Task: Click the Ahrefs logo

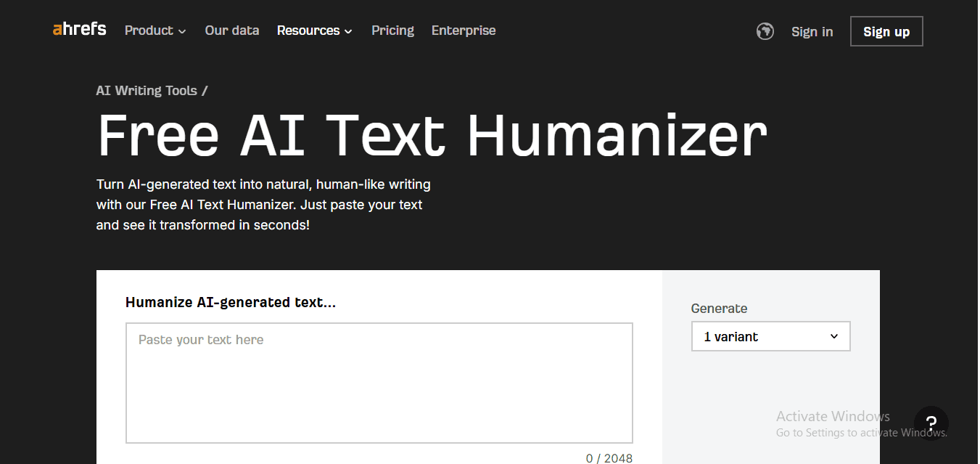Action: [78, 28]
